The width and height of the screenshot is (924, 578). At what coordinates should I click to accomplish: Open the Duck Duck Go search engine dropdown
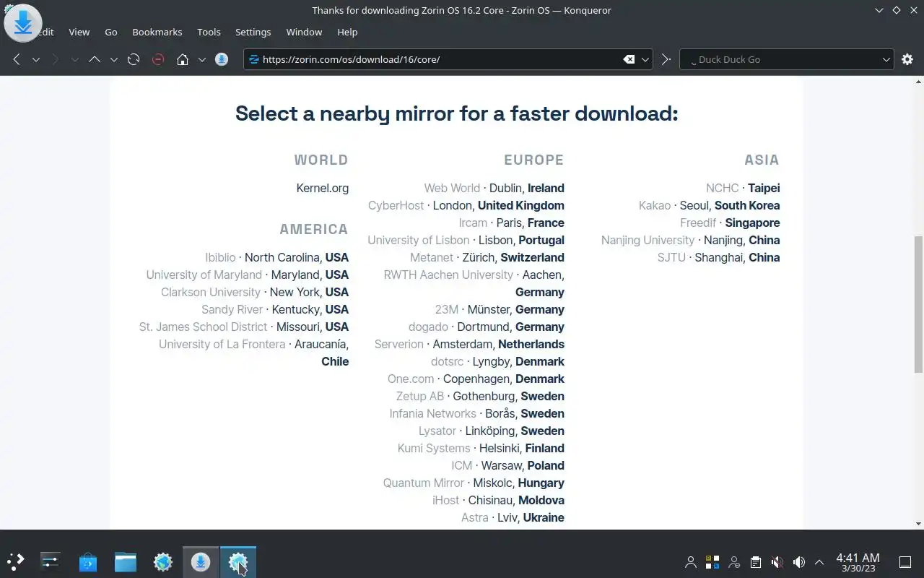pos(886,59)
